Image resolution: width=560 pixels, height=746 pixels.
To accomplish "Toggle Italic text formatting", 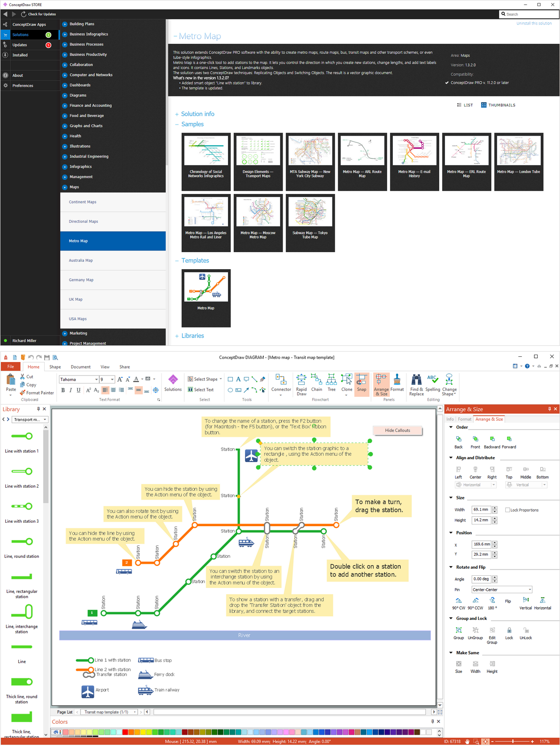I will tap(70, 390).
